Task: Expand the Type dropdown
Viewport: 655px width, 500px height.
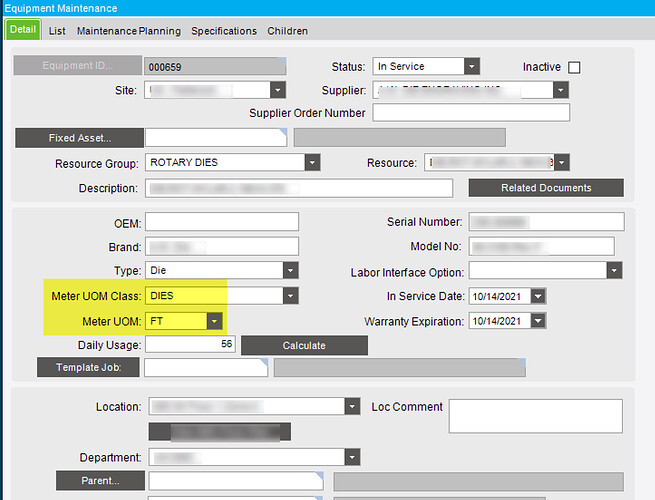Action: [291, 270]
